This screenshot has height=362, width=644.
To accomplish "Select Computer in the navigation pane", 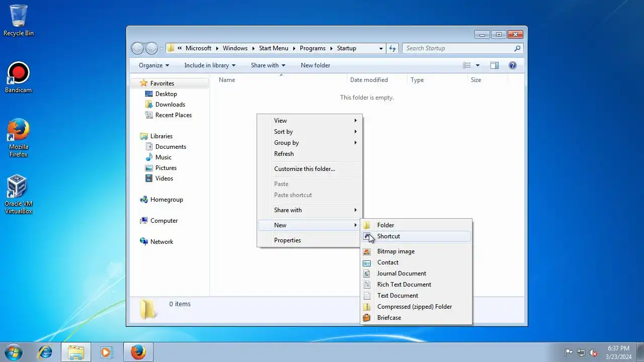I will click(x=164, y=221).
